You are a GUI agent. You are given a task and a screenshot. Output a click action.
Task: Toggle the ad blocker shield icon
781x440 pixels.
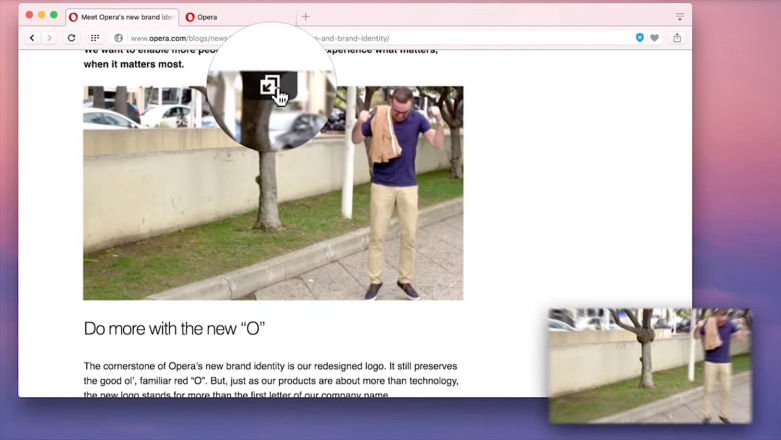pyautogui.click(x=640, y=38)
